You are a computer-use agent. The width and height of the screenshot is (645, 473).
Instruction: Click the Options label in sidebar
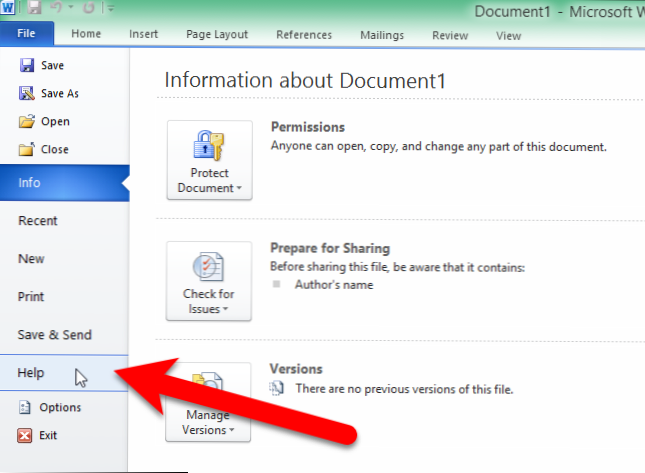[60, 408]
